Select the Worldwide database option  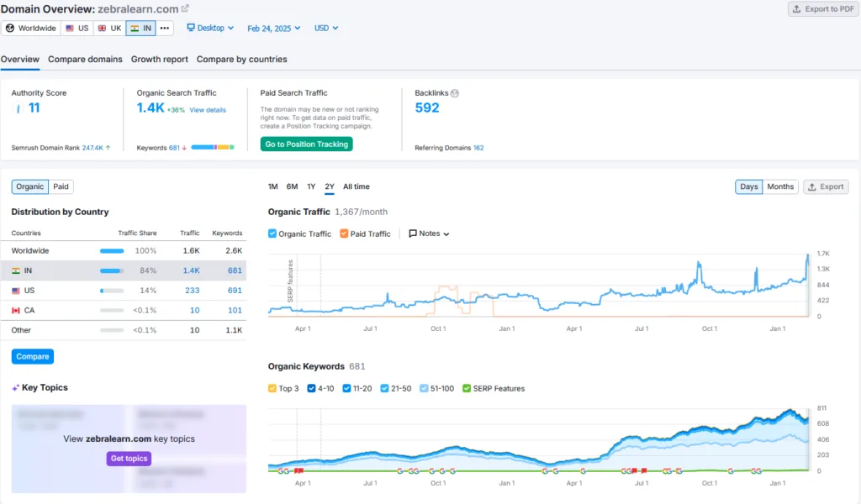(31, 28)
